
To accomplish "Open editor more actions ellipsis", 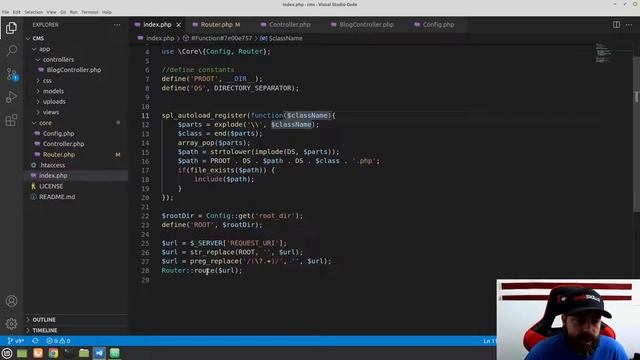I will tap(629, 25).
